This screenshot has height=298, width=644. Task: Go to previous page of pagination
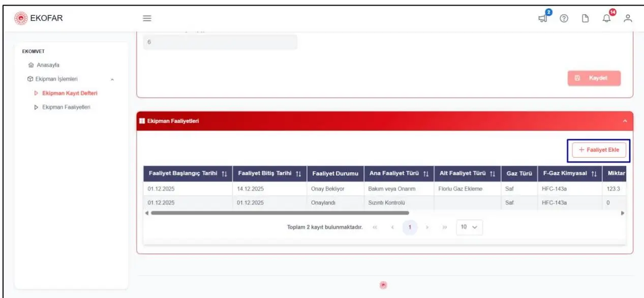[x=392, y=227]
